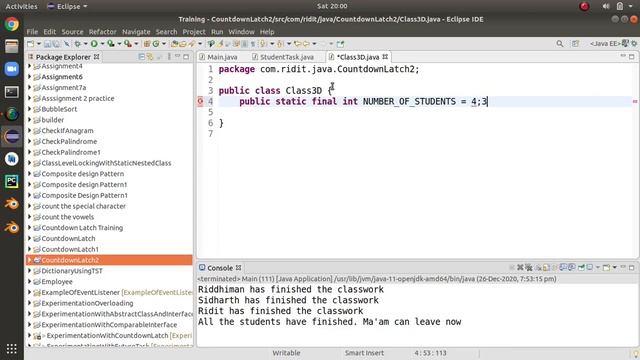The width and height of the screenshot is (640, 360).
Task: Close the Class3D.java editor tab
Action: (385, 57)
